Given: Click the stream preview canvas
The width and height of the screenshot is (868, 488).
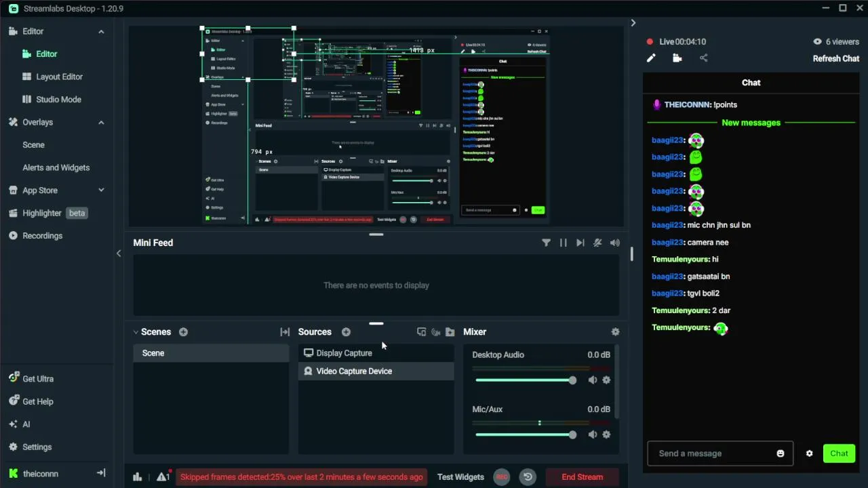Looking at the screenshot, I should coord(376,126).
